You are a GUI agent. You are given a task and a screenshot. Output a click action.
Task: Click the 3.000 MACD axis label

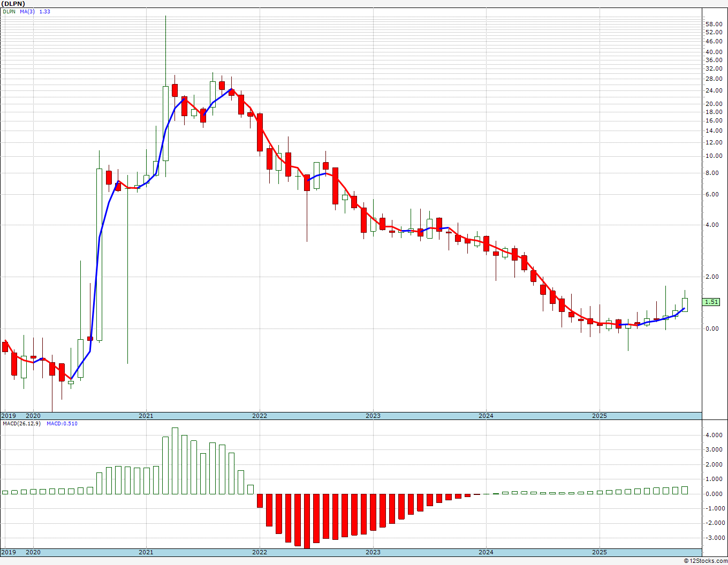(x=714, y=450)
